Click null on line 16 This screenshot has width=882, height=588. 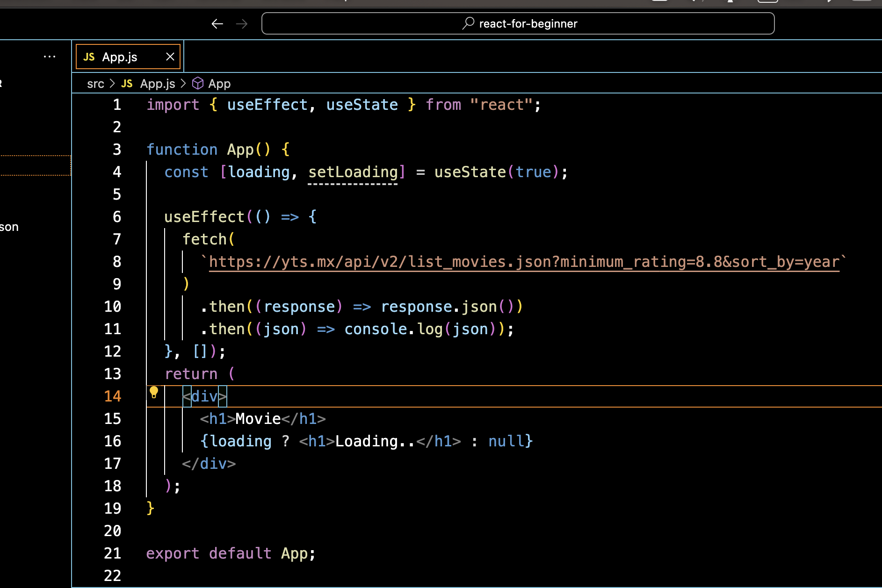(x=506, y=441)
